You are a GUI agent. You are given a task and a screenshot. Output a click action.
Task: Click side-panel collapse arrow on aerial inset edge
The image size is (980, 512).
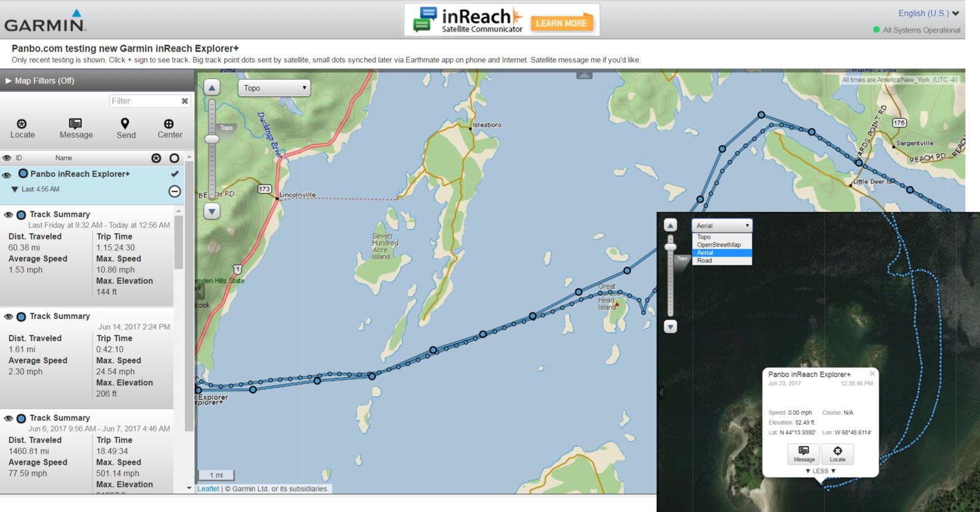pyautogui.click(x=660, y=392)
